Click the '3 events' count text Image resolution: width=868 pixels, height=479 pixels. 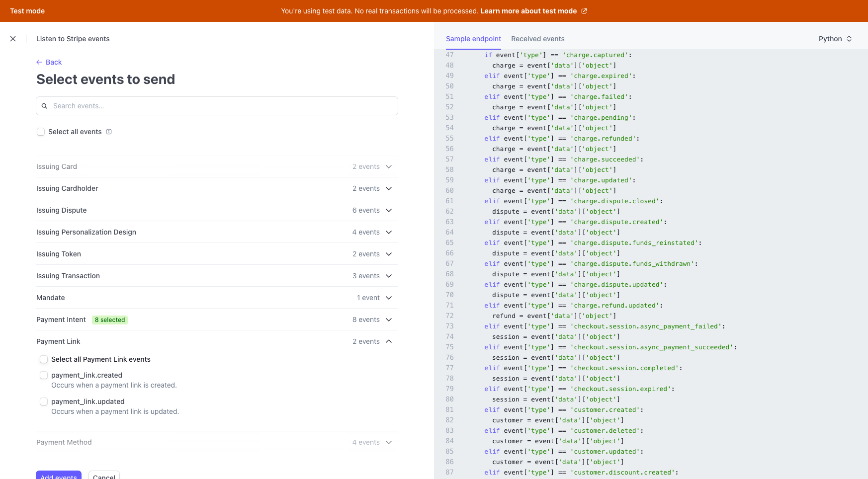(366, 276)
